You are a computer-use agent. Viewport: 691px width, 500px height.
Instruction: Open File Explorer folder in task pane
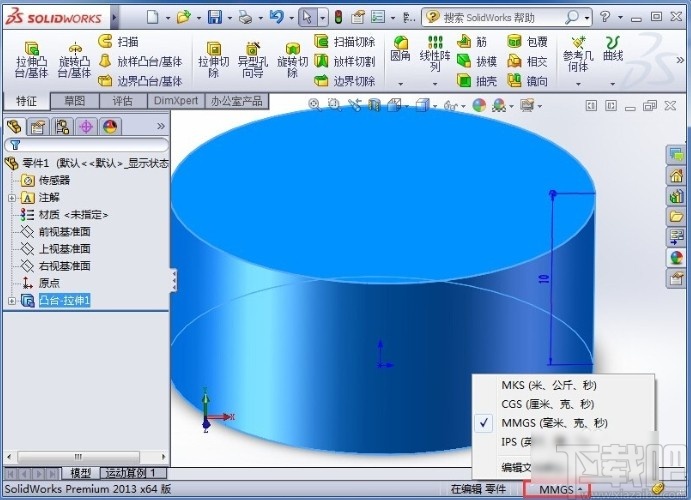pyautogui.click(x=676, y=216)
